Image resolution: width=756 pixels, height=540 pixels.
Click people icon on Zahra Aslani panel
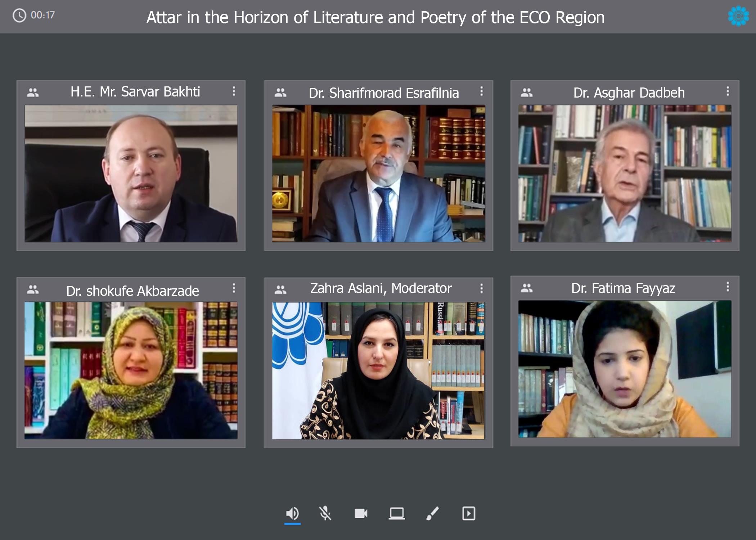[280, 289]
